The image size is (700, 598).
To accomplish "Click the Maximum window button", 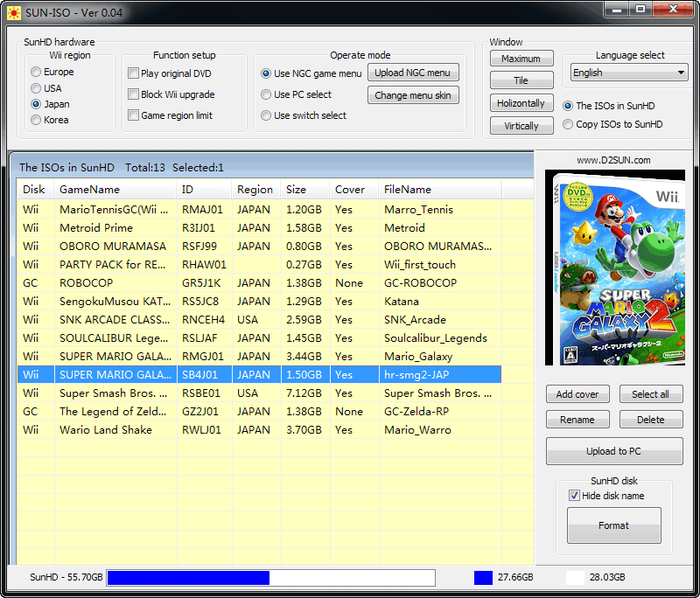I will [x=521, y=59].
